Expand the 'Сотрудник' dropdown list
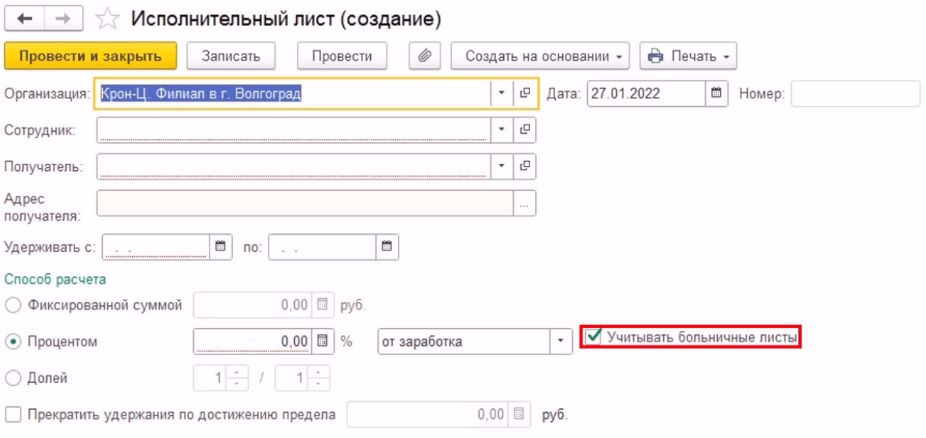This screenshot has width=926, height=438. 502,130
